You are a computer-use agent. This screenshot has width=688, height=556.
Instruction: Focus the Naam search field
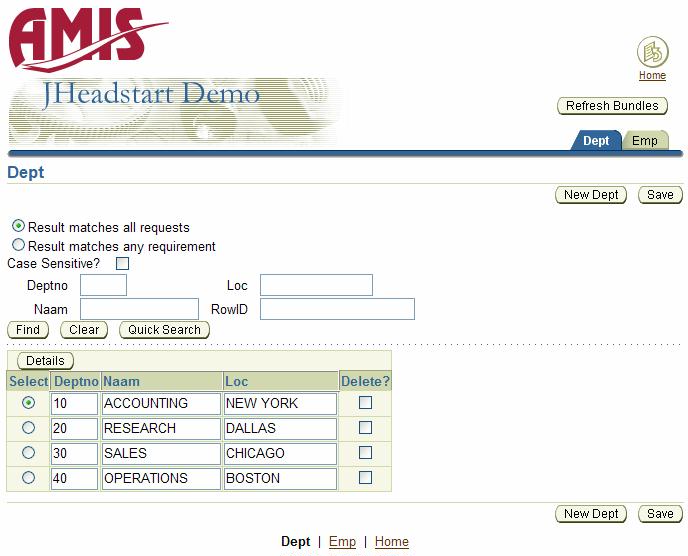(140, 309)
